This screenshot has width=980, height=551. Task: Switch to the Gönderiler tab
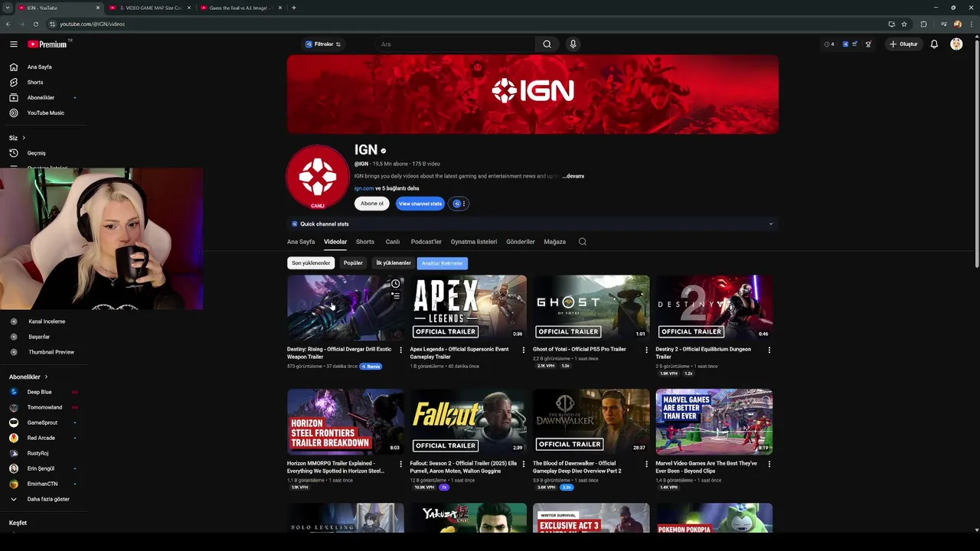pos(521,242)
